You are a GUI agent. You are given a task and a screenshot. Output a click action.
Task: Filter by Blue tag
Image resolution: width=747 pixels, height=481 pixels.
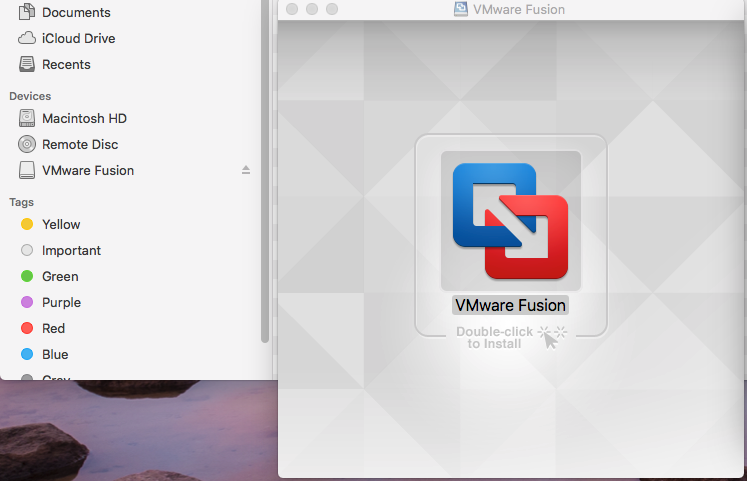pyautogui.click(x=55, y=354)
